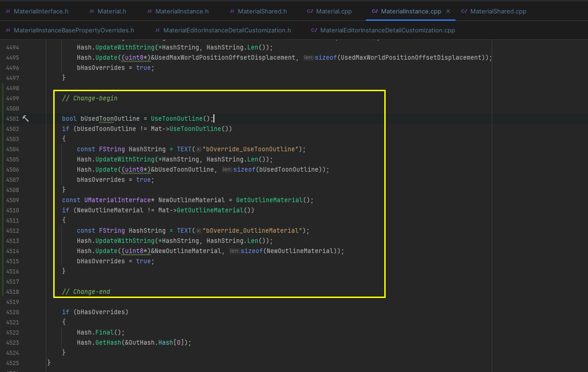Close the MaterialInstance.cpp tab
The image size is (588, 372).
pos(448,11)
